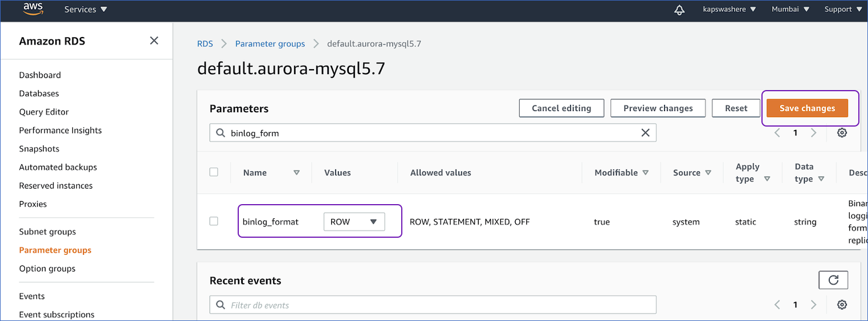Follow the RDS breadcrumb link
This screenshot has height=321, width=868.
(x=205, y=43)
